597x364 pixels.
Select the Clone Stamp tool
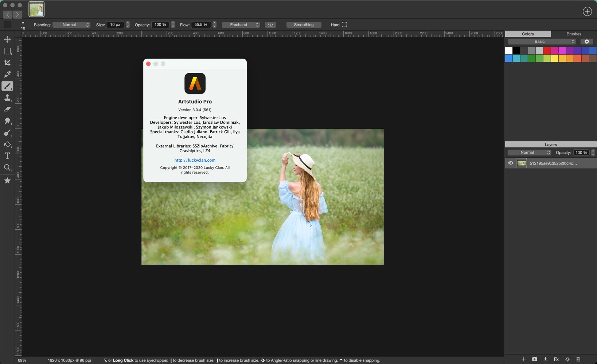coord(7,98)
